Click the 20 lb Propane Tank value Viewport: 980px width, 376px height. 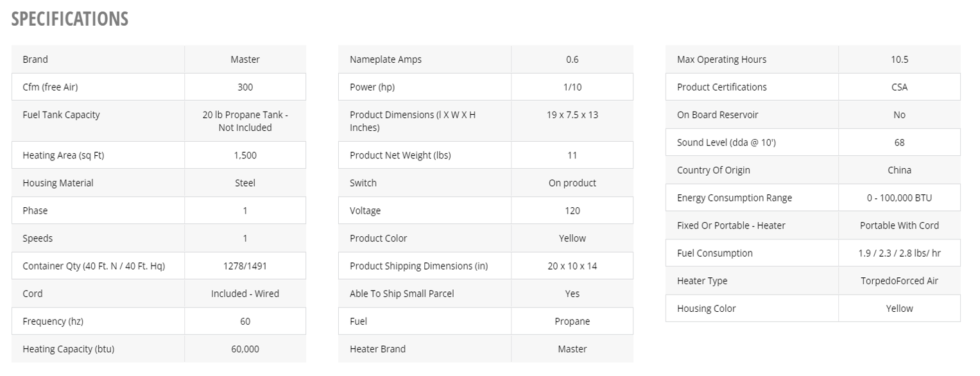(x=245, y=121)
